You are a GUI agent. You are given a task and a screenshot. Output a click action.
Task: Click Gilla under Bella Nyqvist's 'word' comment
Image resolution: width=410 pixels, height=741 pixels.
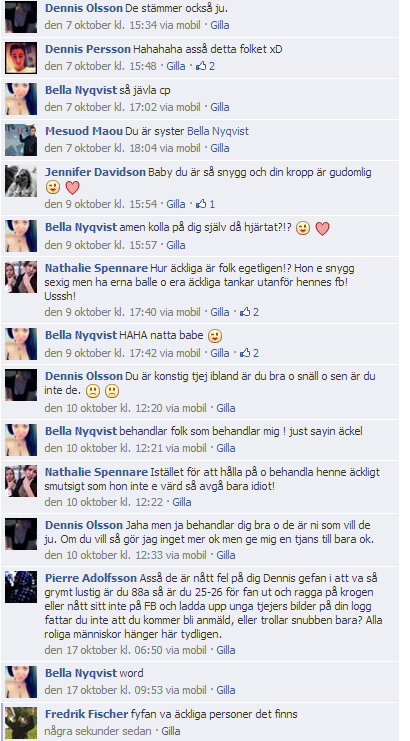pos(226,690)
